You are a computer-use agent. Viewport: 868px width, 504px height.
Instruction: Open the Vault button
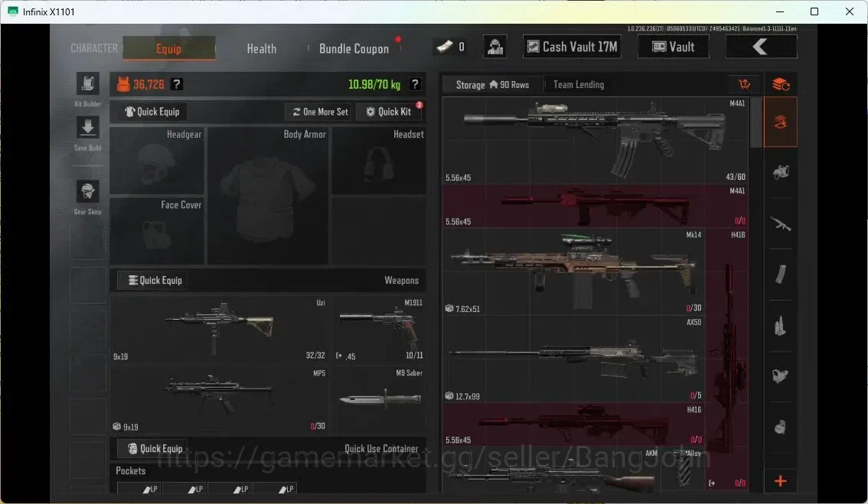point(673,47)
